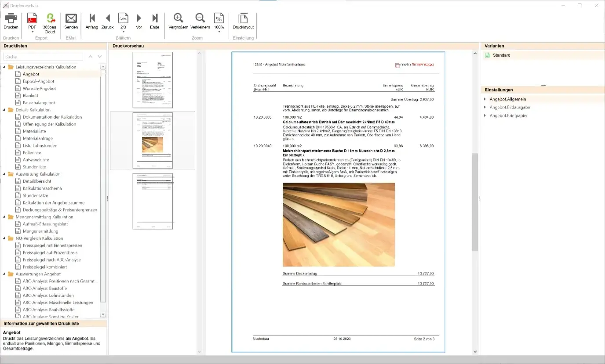
Task: Select Stundenliste document icon
Action: 18,167
